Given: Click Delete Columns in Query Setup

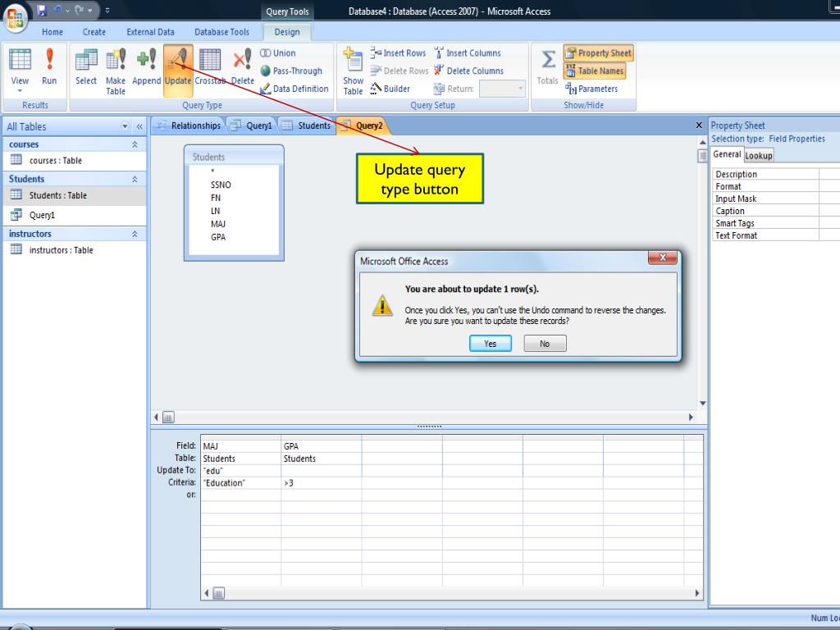Looking at the screenshot, I should (x=468, y=71).
